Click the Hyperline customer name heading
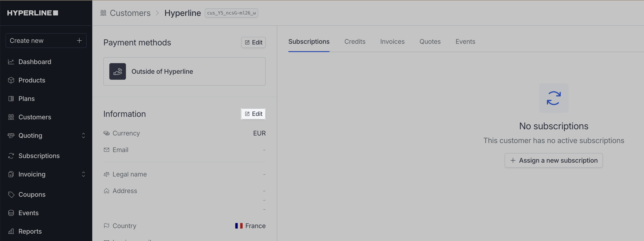The image size is (644, 241). (x=182, y=13)
